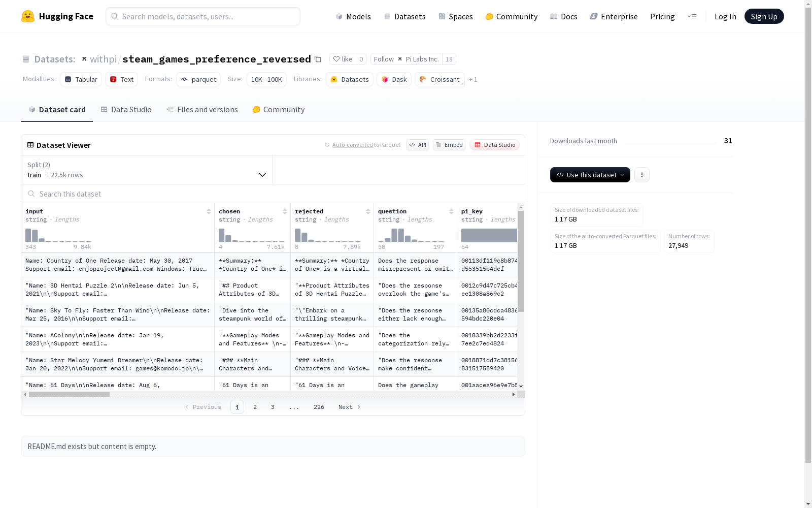Focus the Search this dataset field
The width and height of the screenshot is (812, 508).
click(x=273, y=194)
